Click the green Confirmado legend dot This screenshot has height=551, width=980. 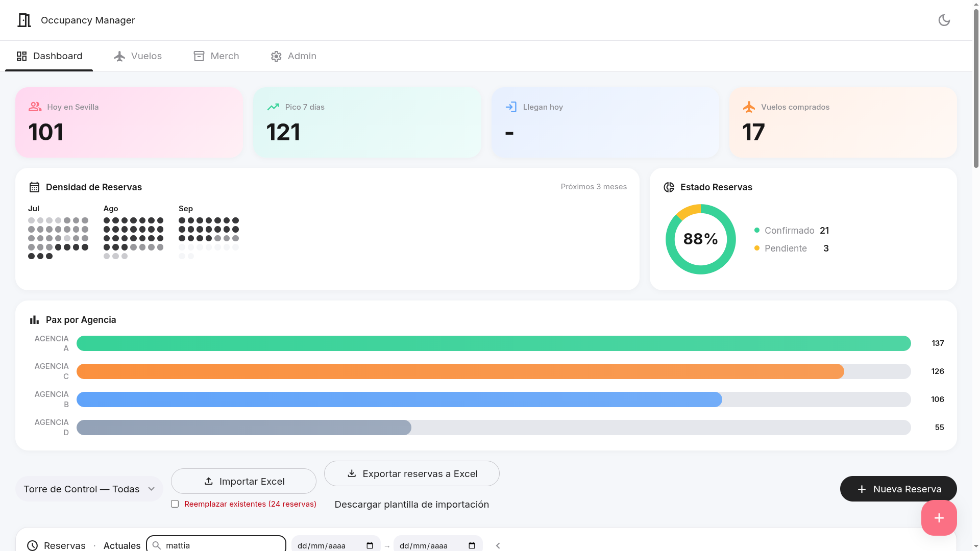757,231
